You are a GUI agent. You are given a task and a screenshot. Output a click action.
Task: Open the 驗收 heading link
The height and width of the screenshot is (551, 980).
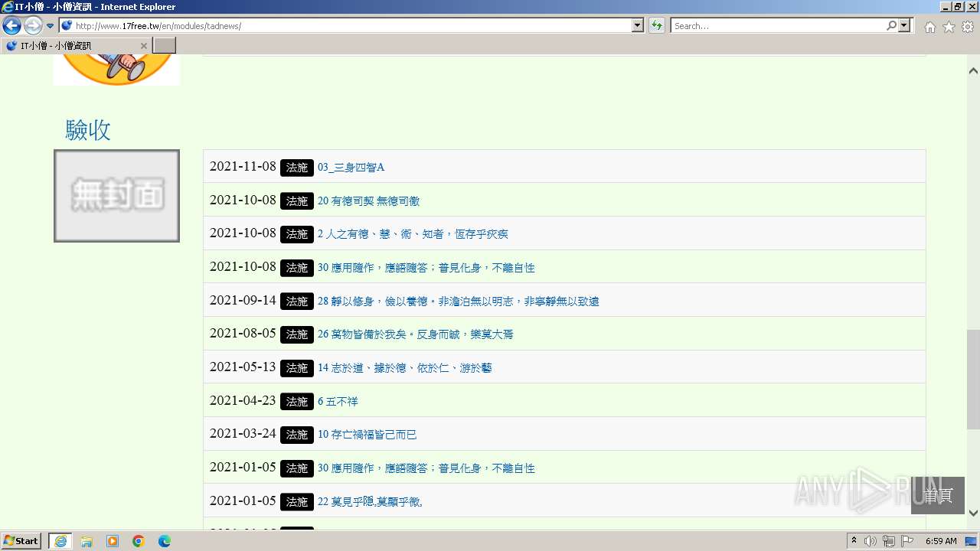88,130
